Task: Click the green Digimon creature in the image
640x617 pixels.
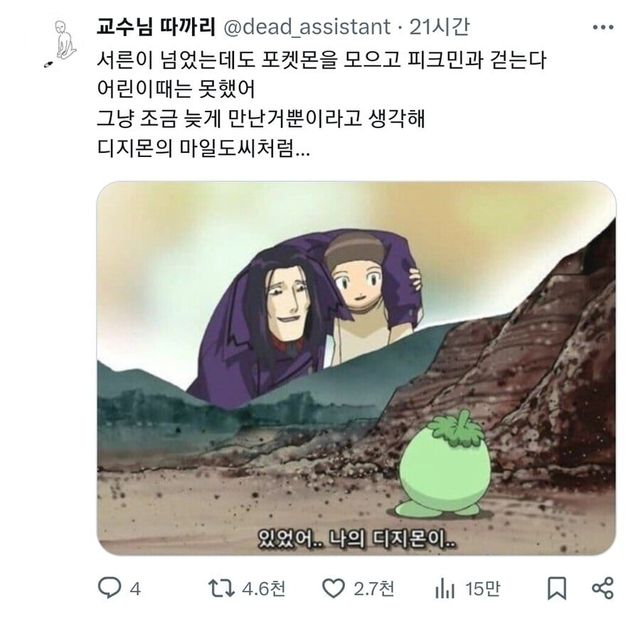Action: pos(444,464)
